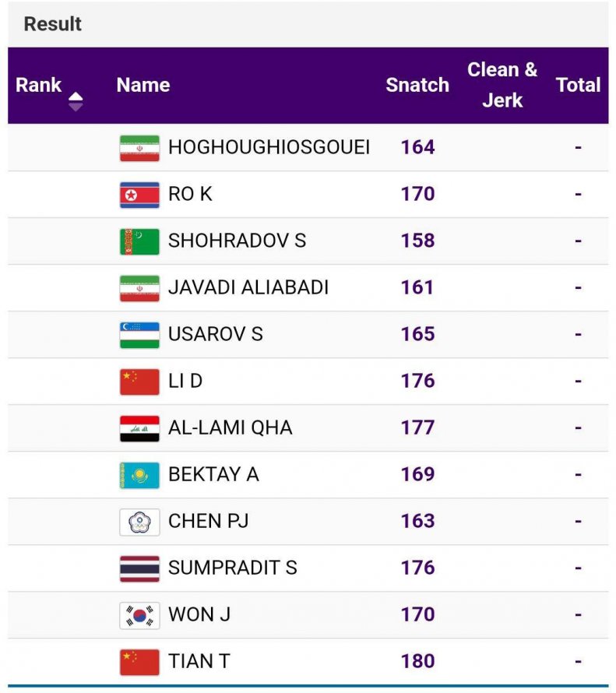Click Kazakhstan flag beside BEKTAY A
The image size is (616, 693).
(139, 475)
